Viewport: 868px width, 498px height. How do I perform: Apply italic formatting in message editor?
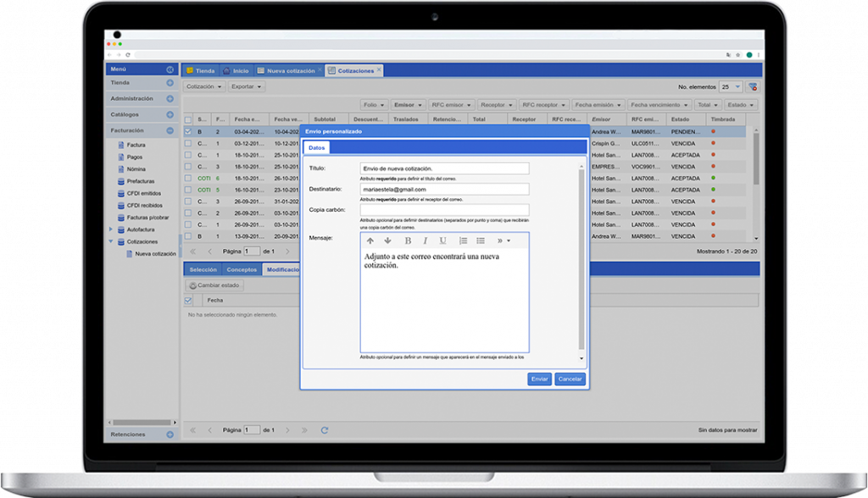pyautogui.click(x=426, y=241)
